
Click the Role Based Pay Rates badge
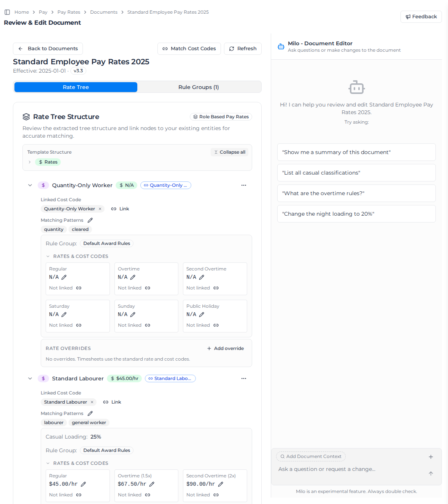221,117
